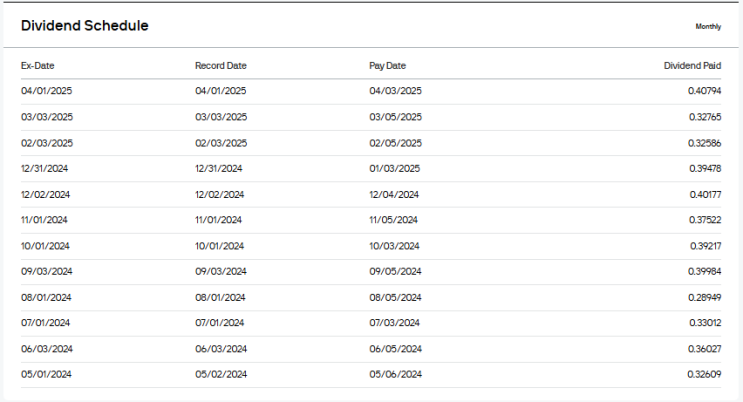Click dividend value 0.39478

coord(705,169)
